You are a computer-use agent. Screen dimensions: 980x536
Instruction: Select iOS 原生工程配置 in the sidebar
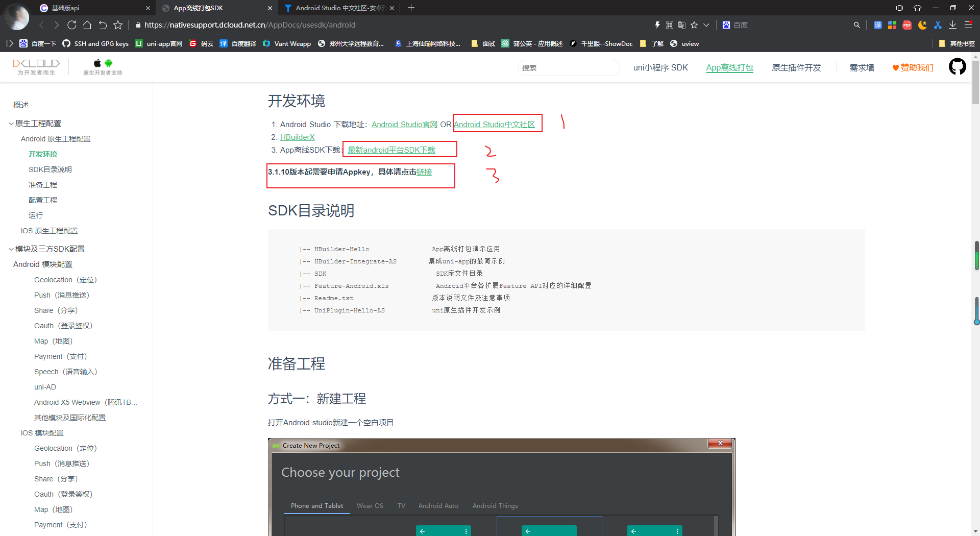pyautogui.click(x=49, y=231)
